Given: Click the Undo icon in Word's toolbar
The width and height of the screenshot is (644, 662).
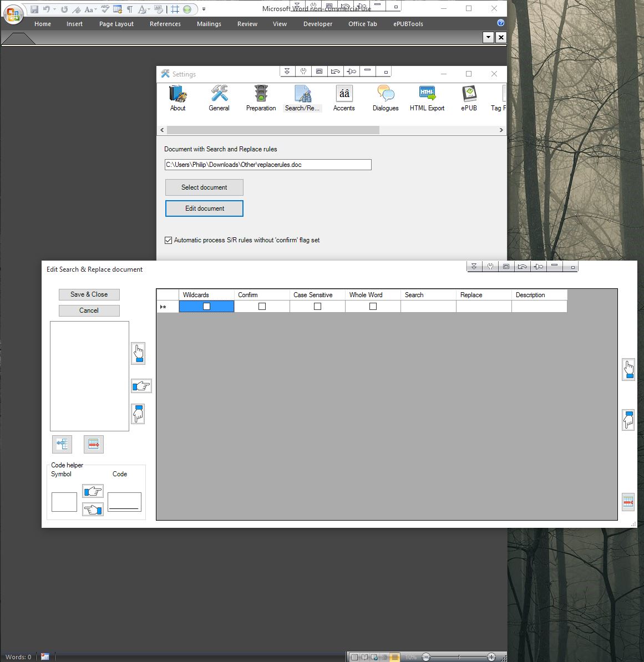Looking at the screenshot, I should click(47, 9).
